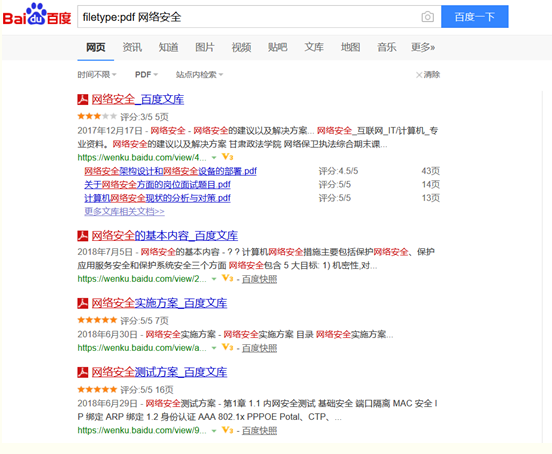Open the 站点内检索 site search dropdown
Screen dimensions: 552x454
(x=200, y=75)
